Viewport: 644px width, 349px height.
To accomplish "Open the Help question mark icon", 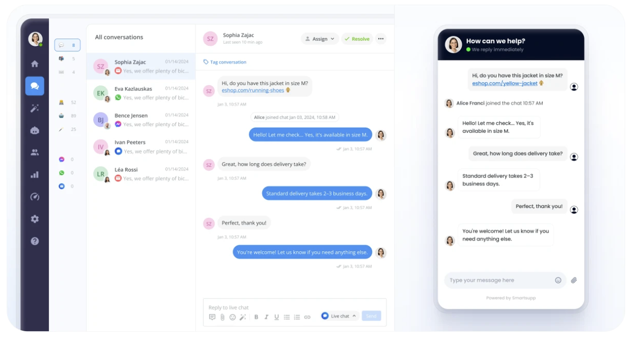I will (x=35, y=241).
